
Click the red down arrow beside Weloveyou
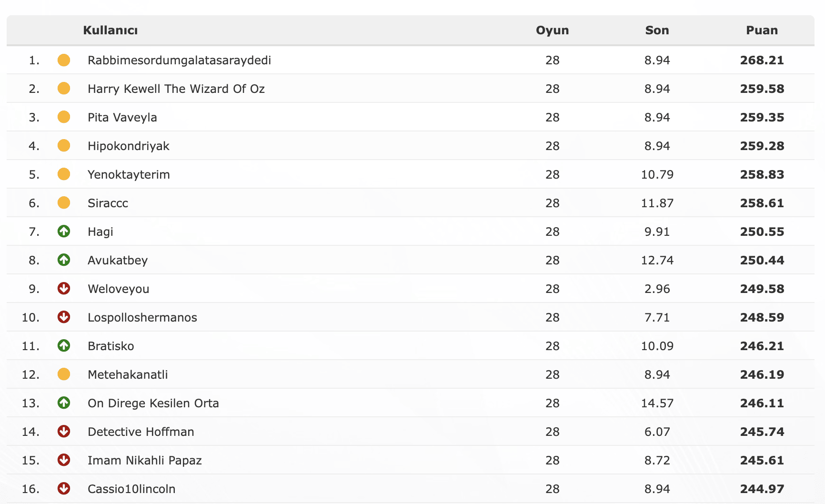click(64, 289)
